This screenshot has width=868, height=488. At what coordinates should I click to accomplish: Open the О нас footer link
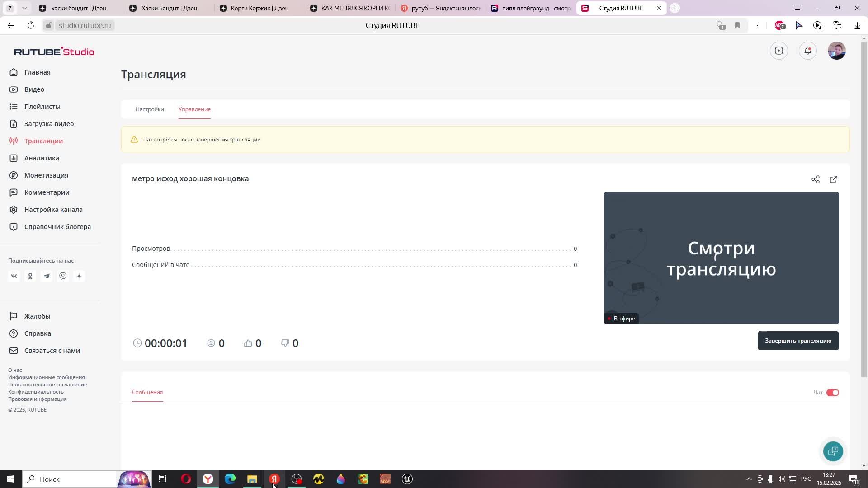pos(15,370)
